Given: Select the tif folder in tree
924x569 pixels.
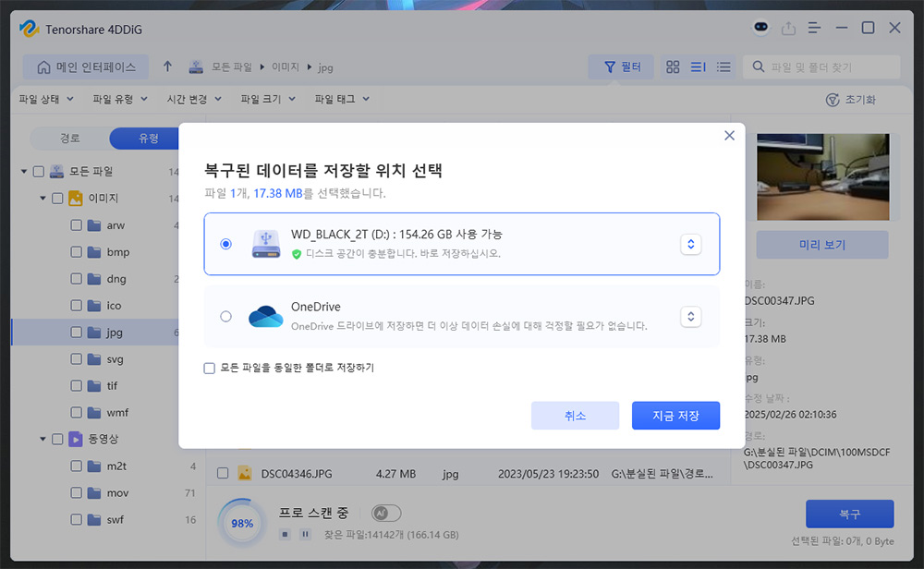Looking at the screenshot, I should pyautogui.click(x=112, y=386).
